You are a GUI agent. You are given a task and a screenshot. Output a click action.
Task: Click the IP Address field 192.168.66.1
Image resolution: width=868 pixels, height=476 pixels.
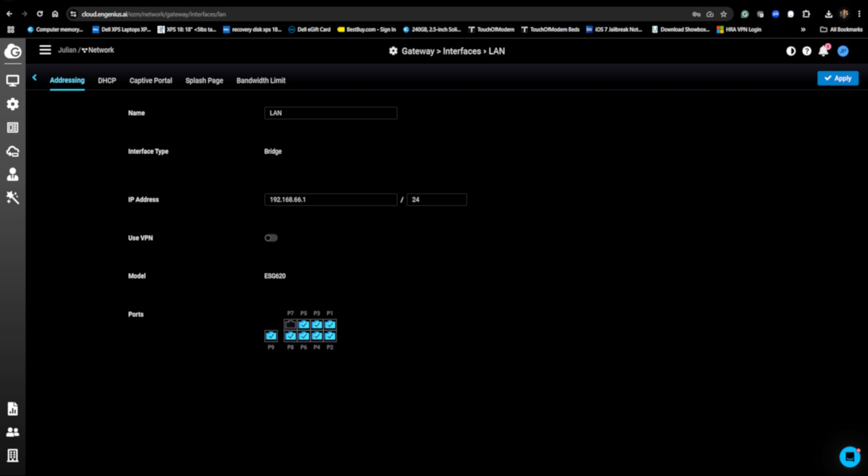click(x=331, y=200)
